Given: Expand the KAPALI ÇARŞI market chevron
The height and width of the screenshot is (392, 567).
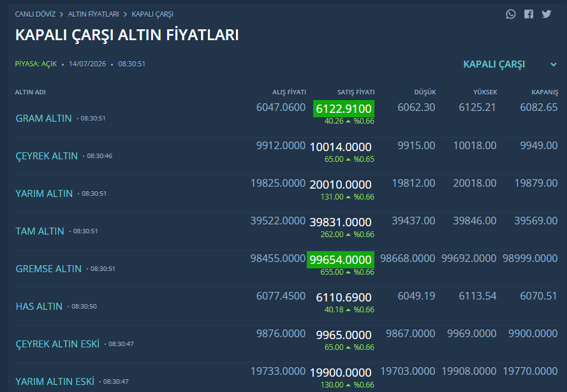Looking at the screenshot, I should click(x=553, y=64).
